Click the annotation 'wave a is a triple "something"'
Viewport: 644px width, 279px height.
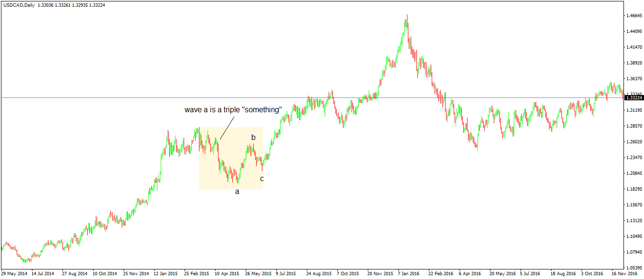click(x=233, y=110)
